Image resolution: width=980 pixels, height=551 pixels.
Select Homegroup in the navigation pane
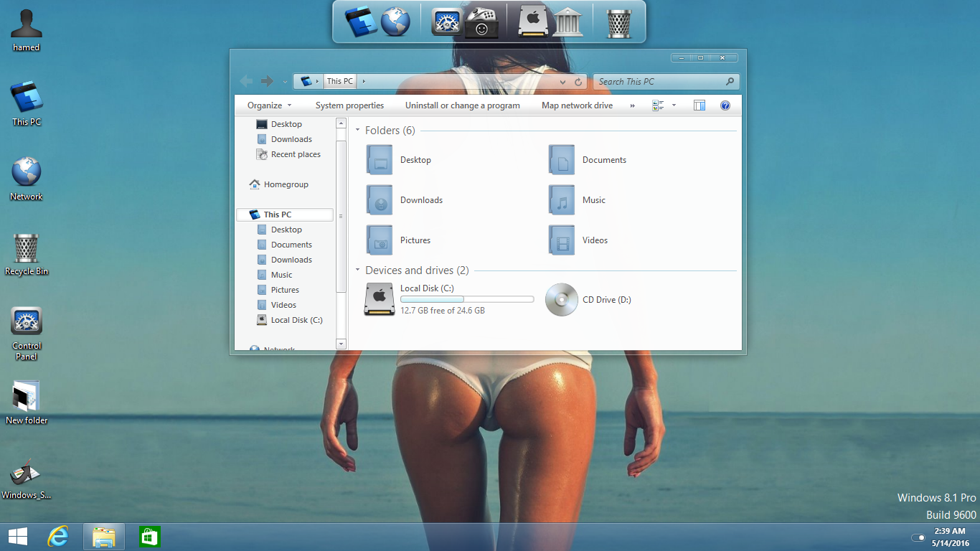(x=286, y=184)
